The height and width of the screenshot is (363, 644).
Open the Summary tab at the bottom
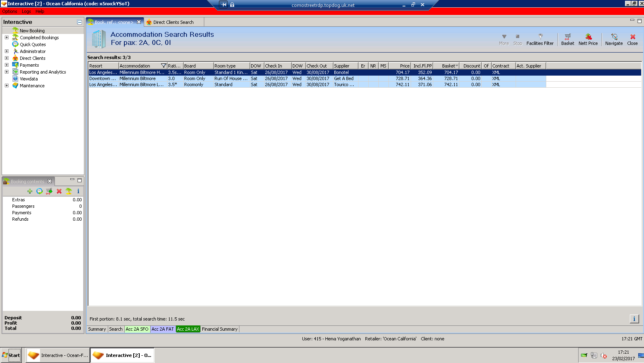tap(97, 329)
